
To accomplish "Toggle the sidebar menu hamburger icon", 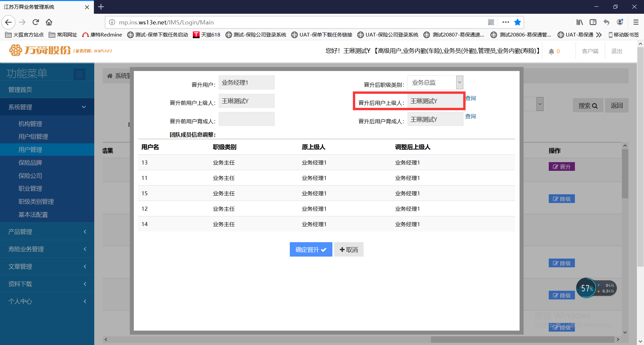I will [x=79, y=74].
